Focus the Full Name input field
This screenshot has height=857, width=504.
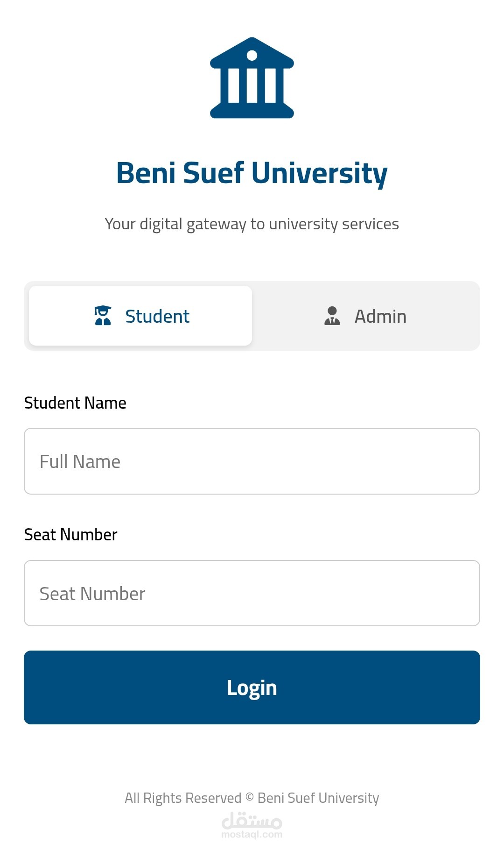252,461
